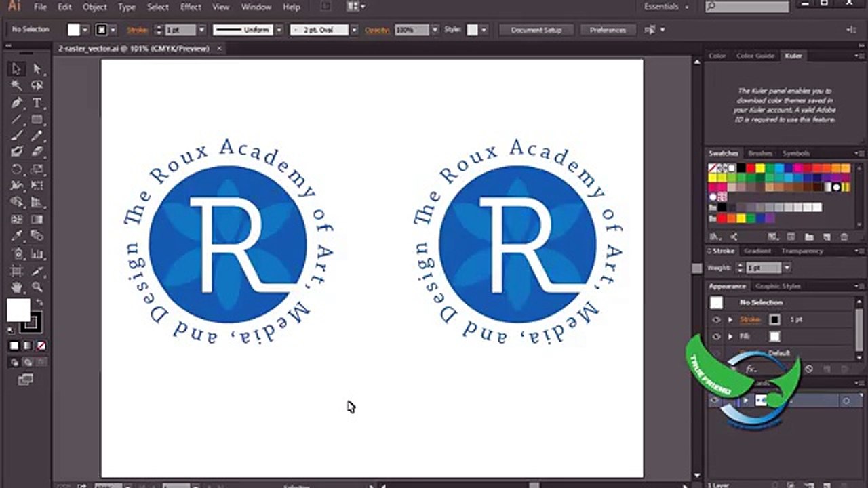Image resolution: width=868 pixels, height=488 pixels.
Task: Select the Mesh tool
Action: click(17, 220)
